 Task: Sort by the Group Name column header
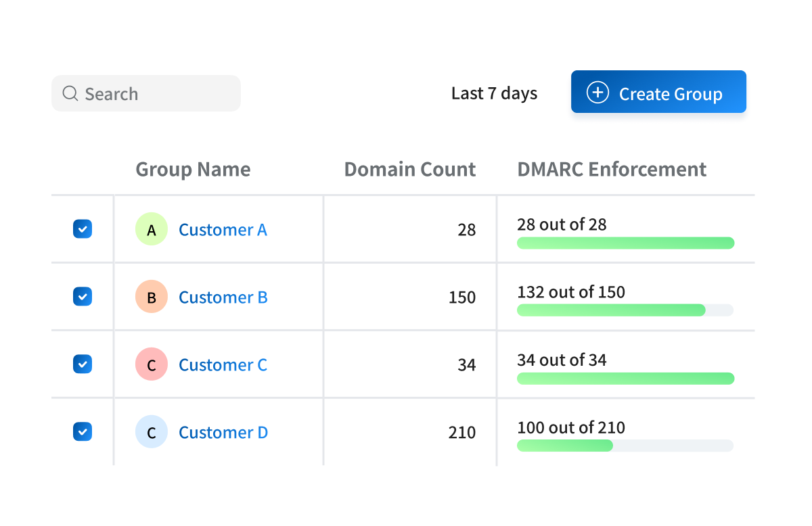(193, 169)
